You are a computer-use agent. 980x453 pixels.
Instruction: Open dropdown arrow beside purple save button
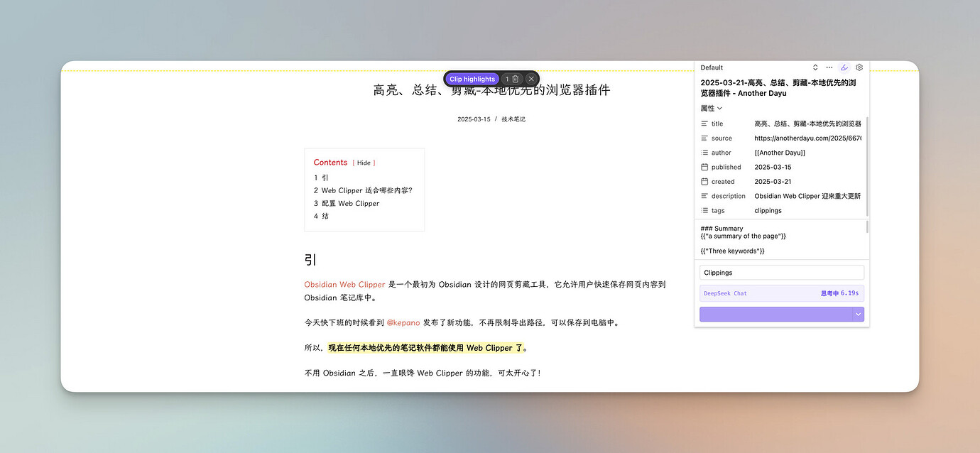859,315
